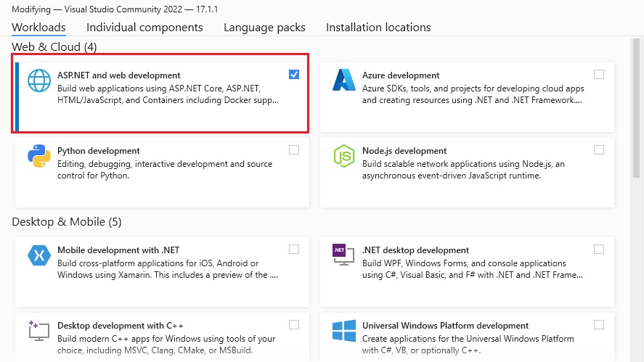This screenshot has width=644, height=362.
Task: Click the Universal Windows Platform logo icon
Action: point(343,331)
